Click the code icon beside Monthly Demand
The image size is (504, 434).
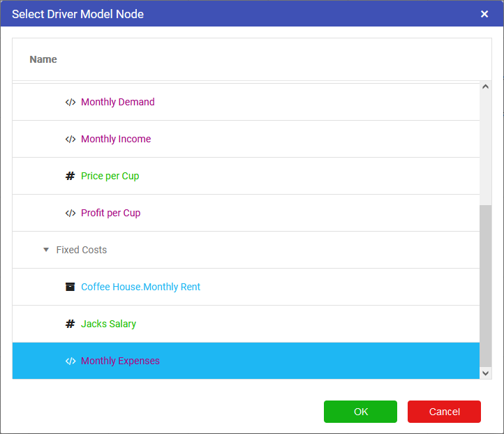click(x=70, y=102)
